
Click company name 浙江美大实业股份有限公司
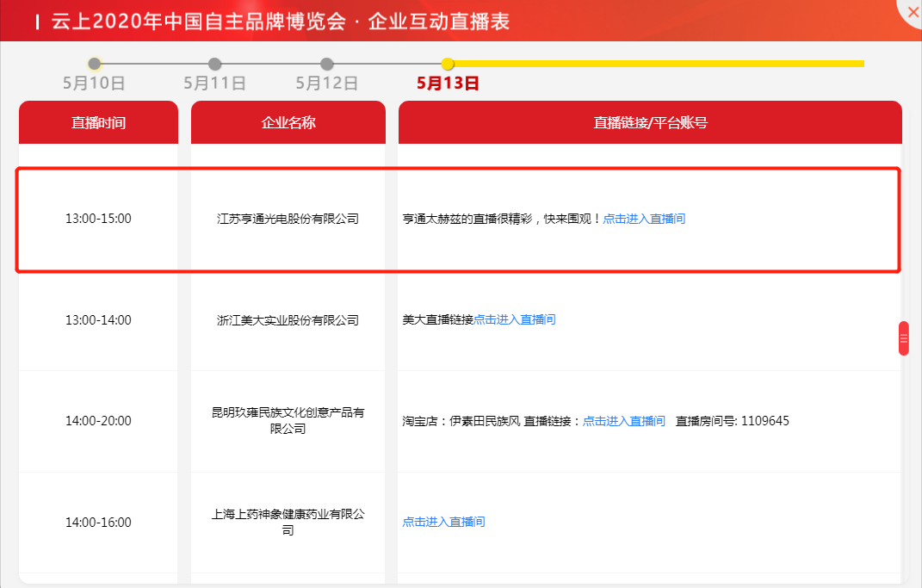tap(288, 320)
